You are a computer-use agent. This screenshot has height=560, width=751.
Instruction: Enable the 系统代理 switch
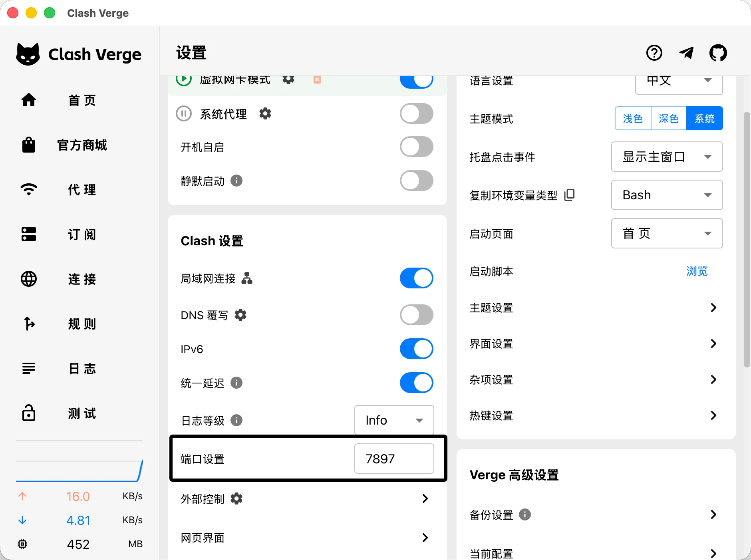pyautogui.click(x=417, y=114)
